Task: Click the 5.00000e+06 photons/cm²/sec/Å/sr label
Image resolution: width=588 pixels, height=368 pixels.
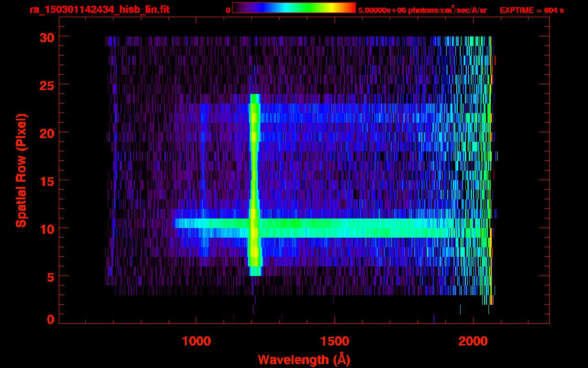Action: coord(422,10)
